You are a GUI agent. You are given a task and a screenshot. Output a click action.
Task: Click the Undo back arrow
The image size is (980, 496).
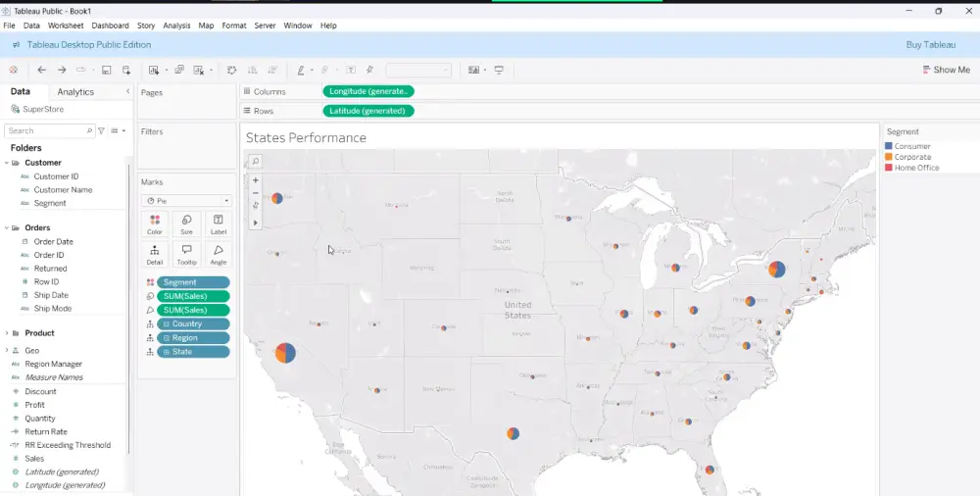[42, 70]
